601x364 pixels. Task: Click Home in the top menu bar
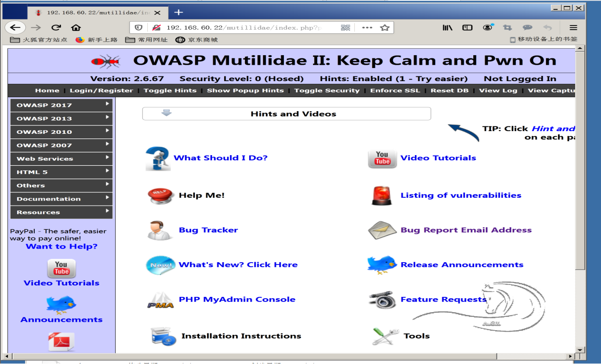(47, 91)
